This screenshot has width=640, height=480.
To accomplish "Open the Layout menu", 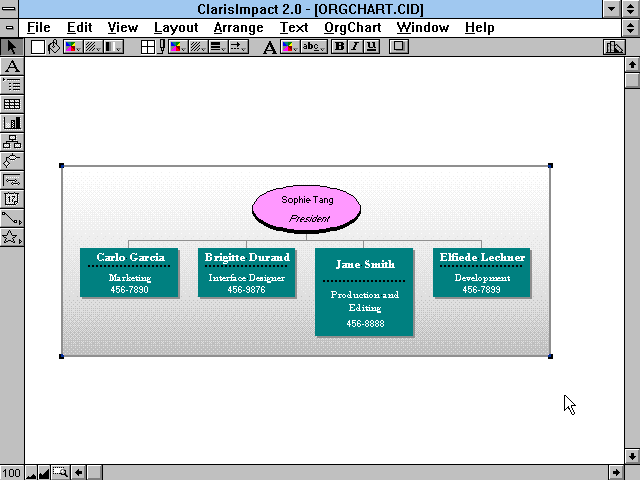I will [176, 28].
